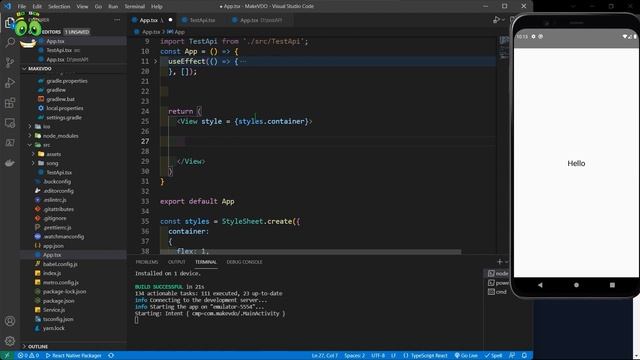Click the Spell checker status item

pos(493,356)
